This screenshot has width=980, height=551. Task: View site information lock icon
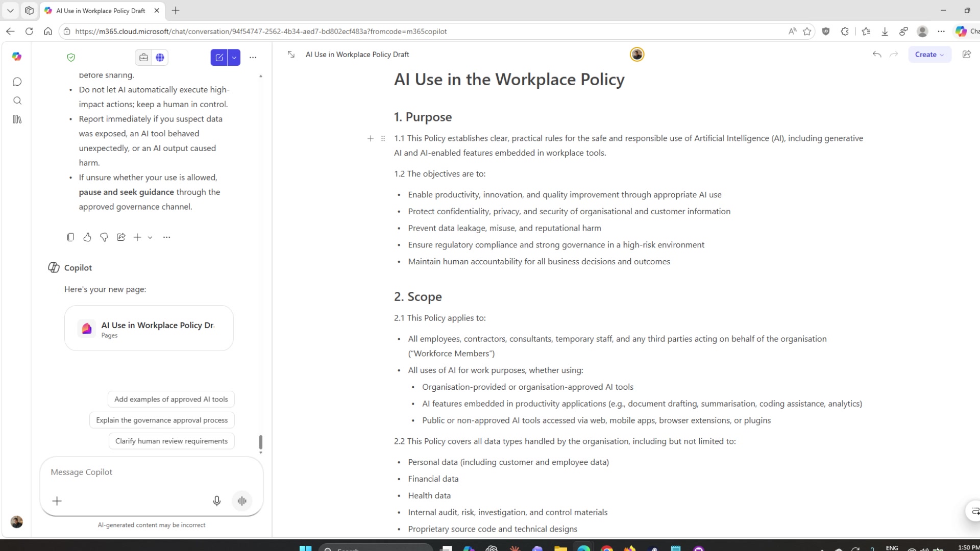click(67, 32)
